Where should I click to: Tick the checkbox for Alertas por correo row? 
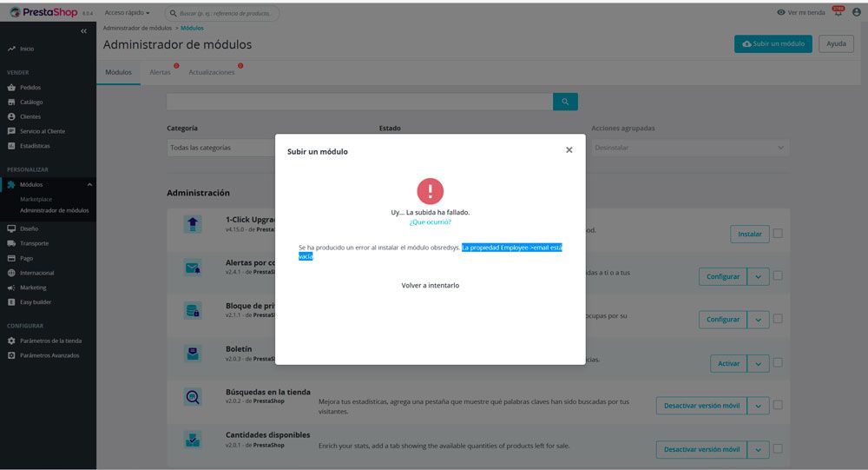(778, 275)
